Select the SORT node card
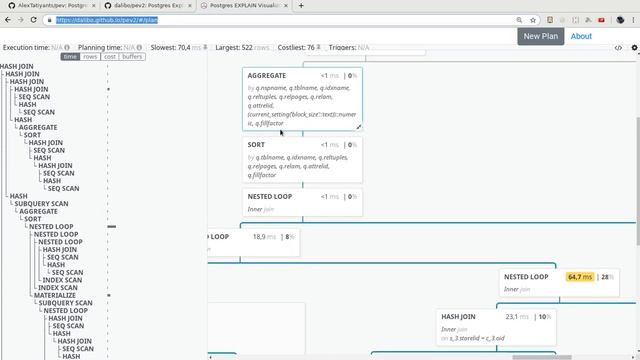Screen dimensions: 640x360 pos(302,160)
